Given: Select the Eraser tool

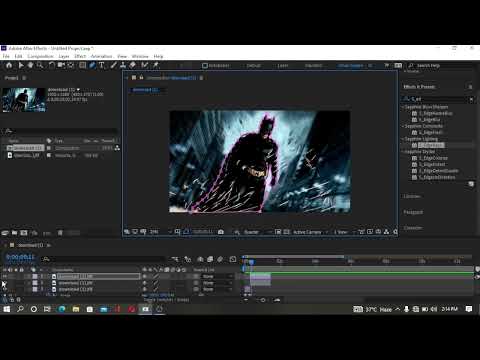Looking at the screenshot, I should tap(133, 65).
